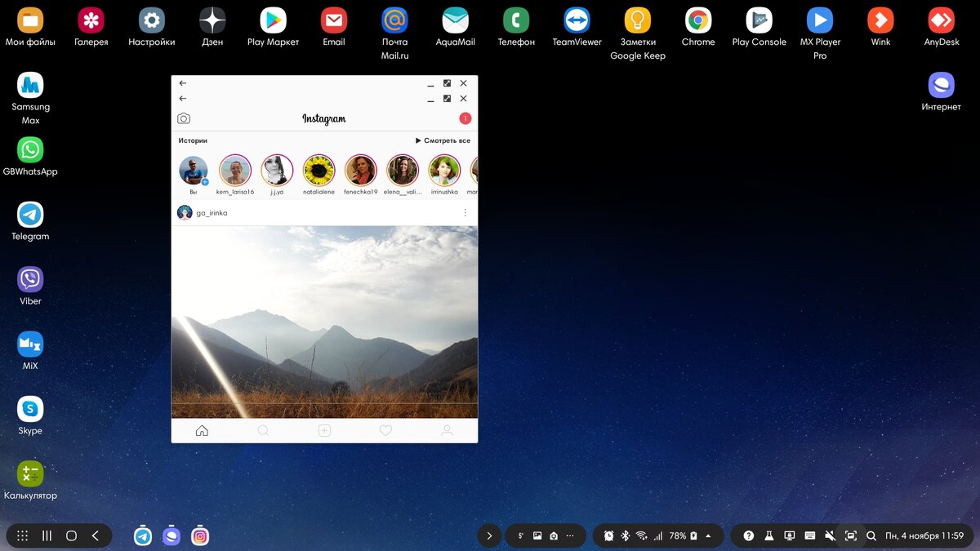Expand the taskbar overflow arrow

(x=488, y=535)
